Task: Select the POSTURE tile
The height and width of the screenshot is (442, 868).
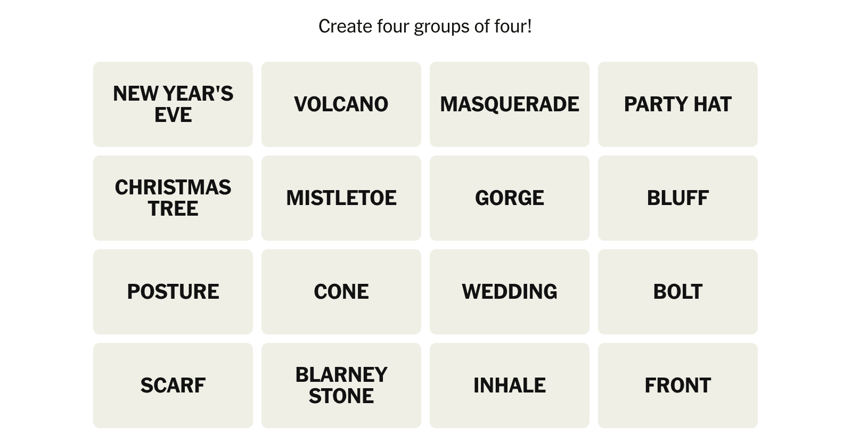Action: pyautogui.click(x=173, y=292)
